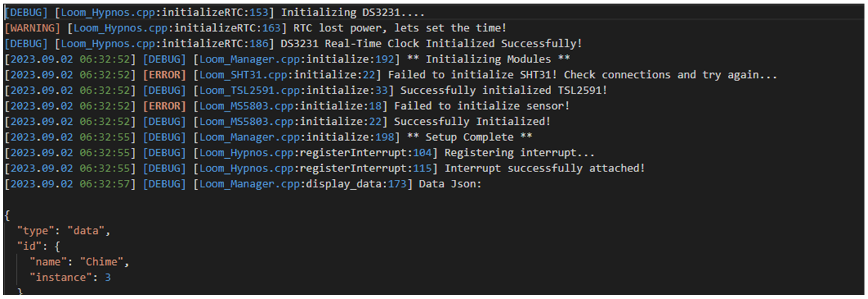Image resolution: width=868 pixels, height=299 pixels.
Task: Go to Loom_Hypnos.cpp:registerInterrupt:104 source
Action: 315,153
